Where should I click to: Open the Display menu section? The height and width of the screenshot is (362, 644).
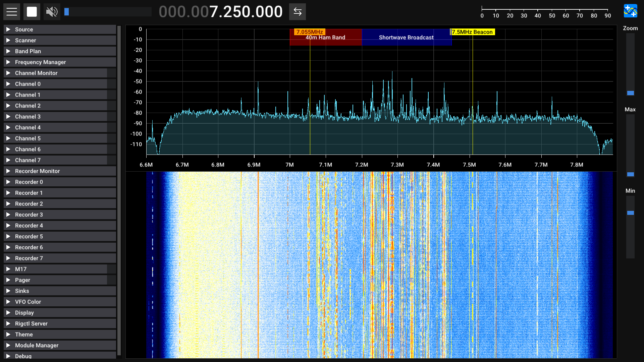[24, 313]
